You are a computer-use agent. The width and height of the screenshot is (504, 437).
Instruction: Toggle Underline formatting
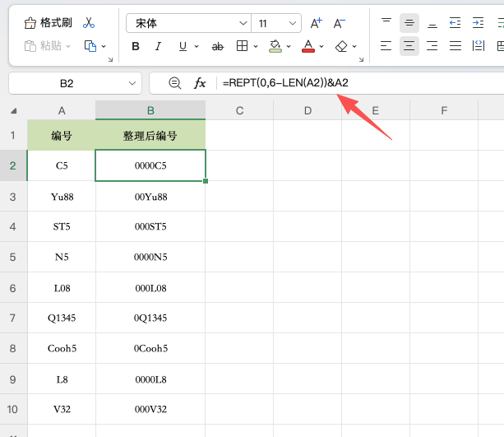click(183, 46)
